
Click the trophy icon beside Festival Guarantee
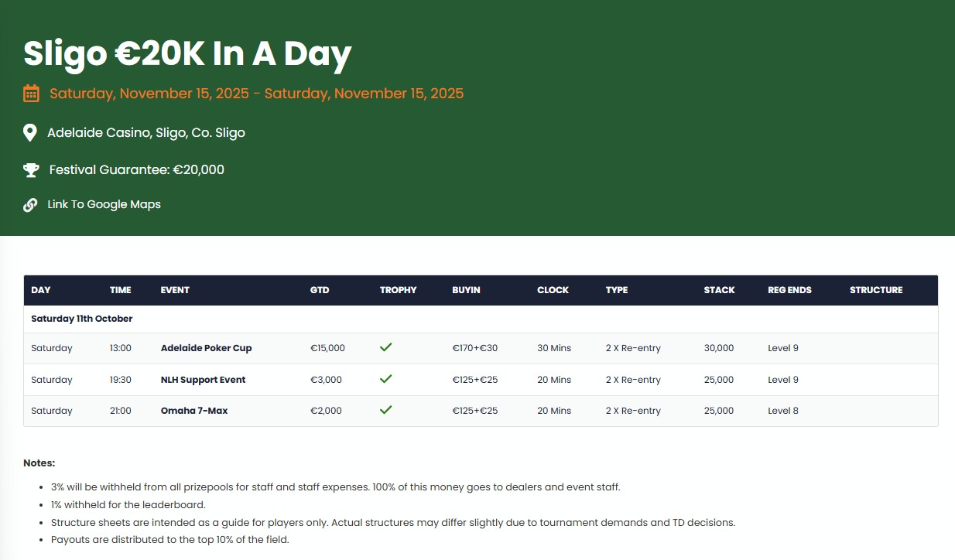31,169
